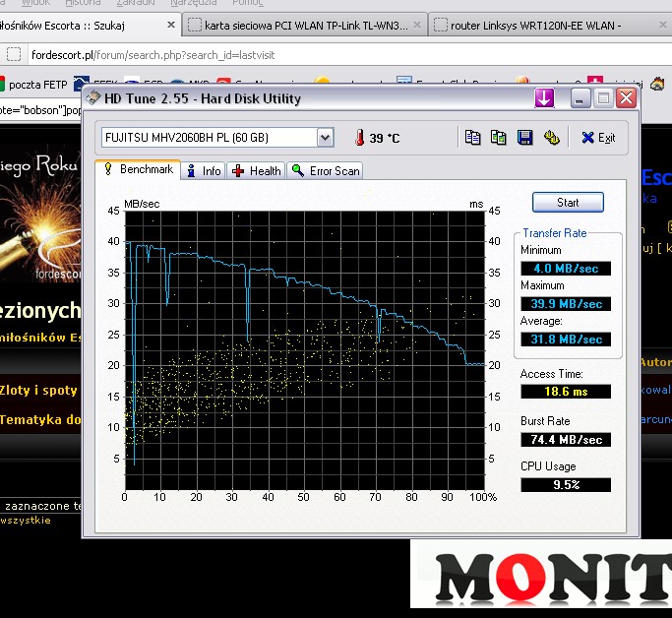Copy benchmark results to clipboard icon
Viewport: 672px width, 618px height.
tap(472, 138)
